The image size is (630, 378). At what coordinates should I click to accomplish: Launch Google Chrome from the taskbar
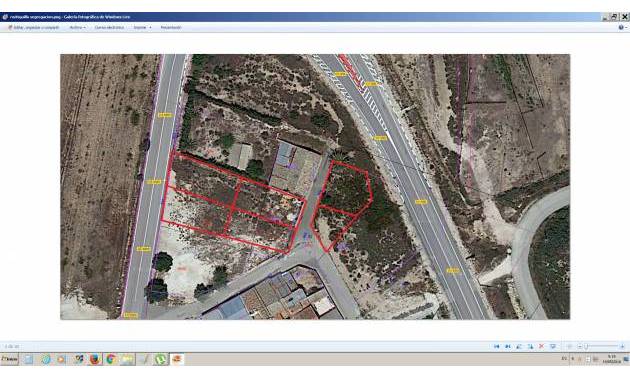[x=111, y=359]
